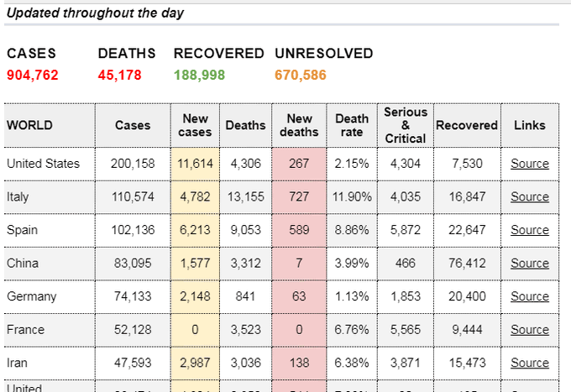Viewport: 571px width, 392px height.
Task: Click the UNRESOLVED summary heading
Action: tap(324, 54)
